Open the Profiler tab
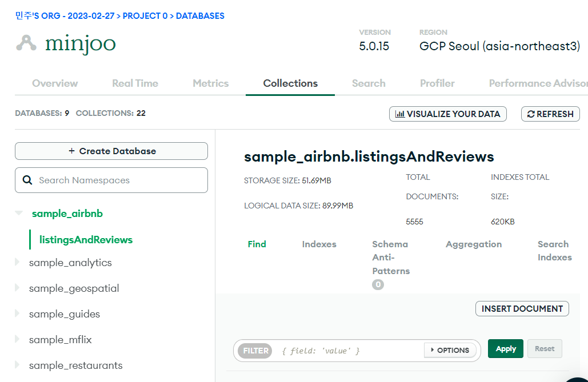The image size is (588, 382). point(437,83)
